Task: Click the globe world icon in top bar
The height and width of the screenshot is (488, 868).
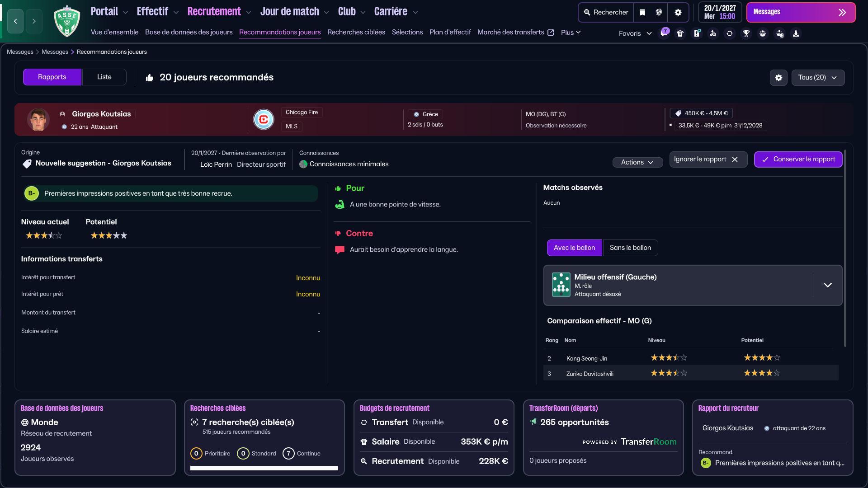Action: pyautogui.click(x=659, y=13)
